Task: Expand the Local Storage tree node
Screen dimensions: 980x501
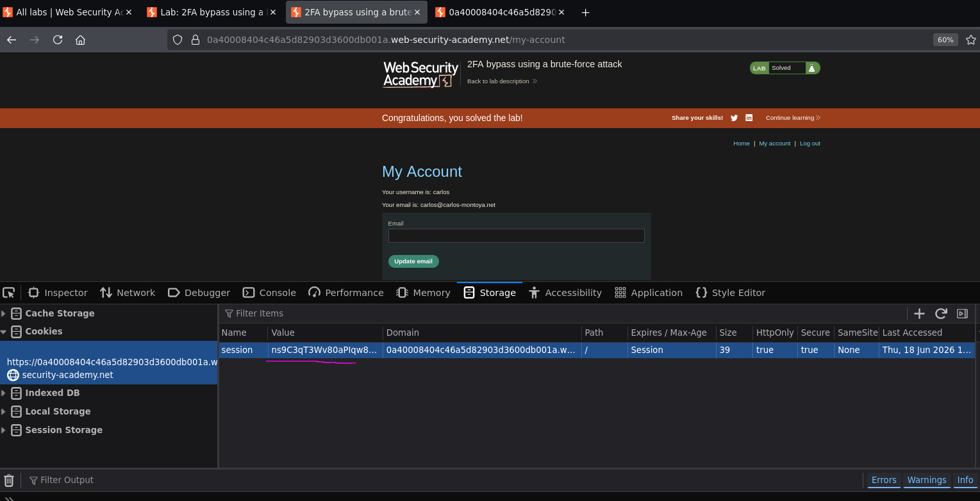Action: (4, 411)
